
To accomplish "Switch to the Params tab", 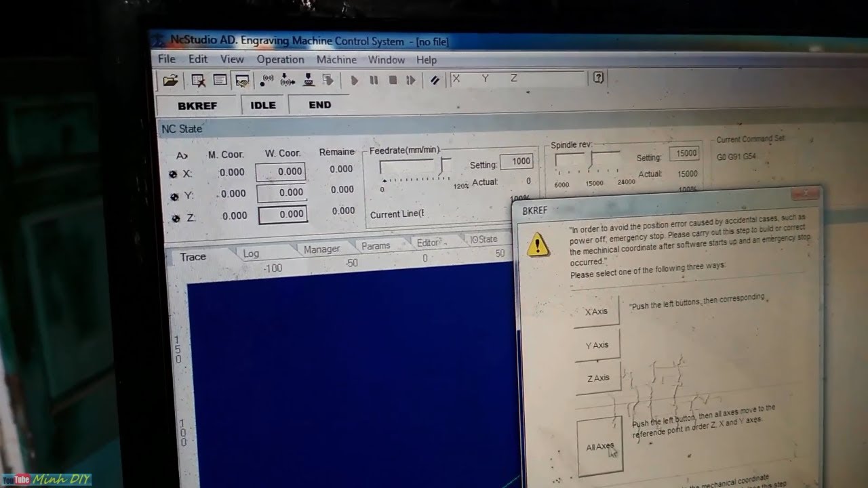I will (x=376, y=246).
